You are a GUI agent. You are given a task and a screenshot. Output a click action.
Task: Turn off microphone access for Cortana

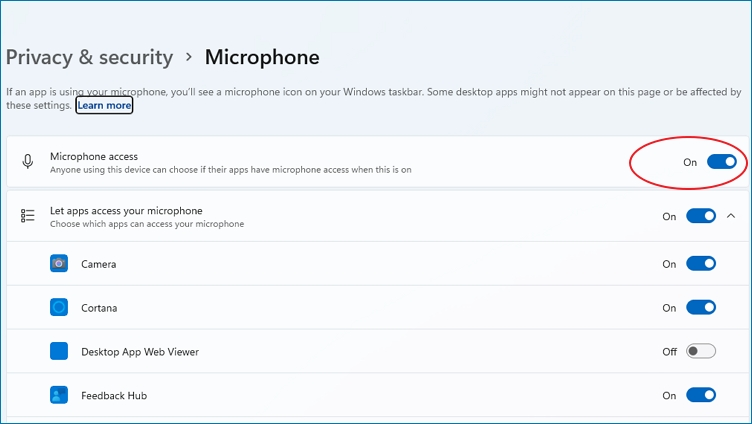[701, 307]
